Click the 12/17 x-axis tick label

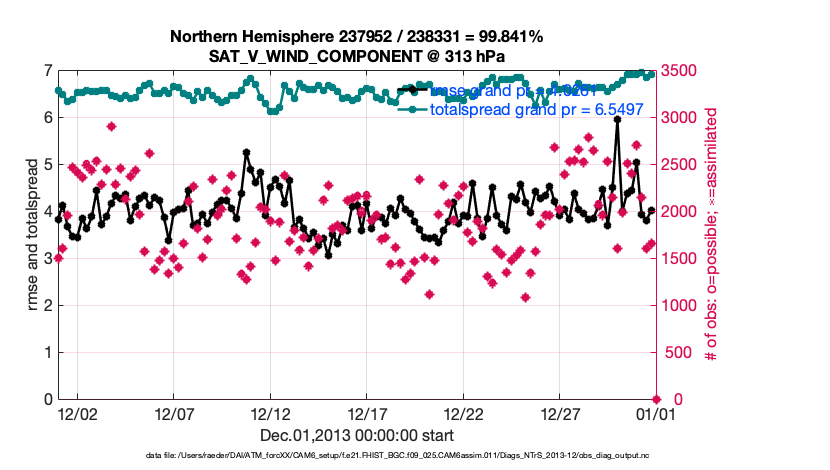[x=366, y=413]
